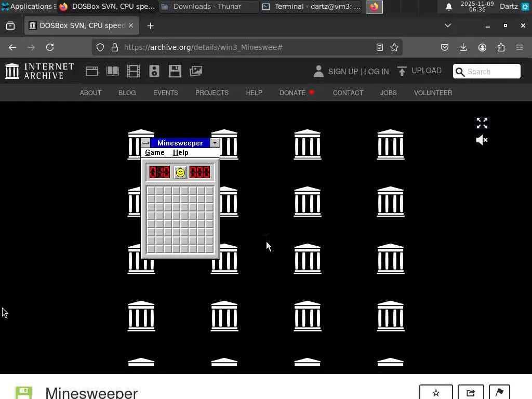
Task: Open the Web archive icon
Action: pos(92,71)
